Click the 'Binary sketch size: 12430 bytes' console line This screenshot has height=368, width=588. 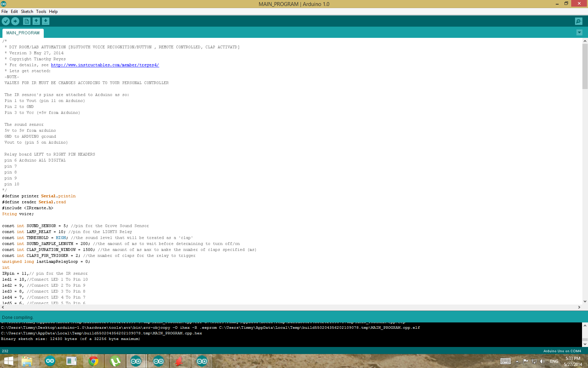click(x=70, y=339)
